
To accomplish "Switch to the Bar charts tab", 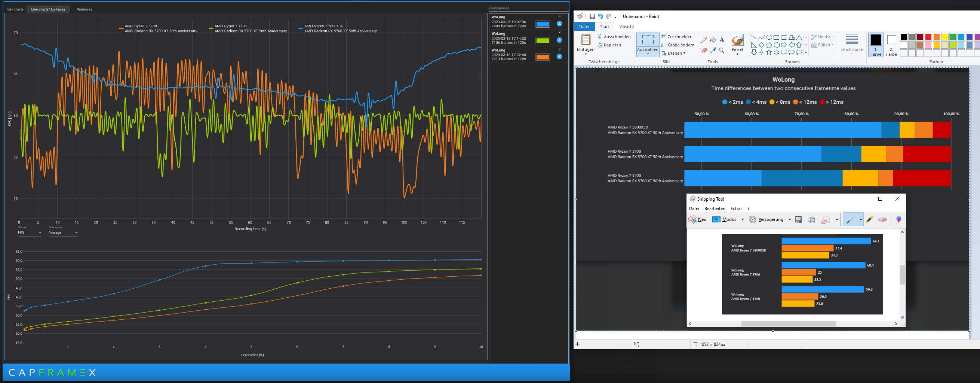I will pos(16,9).
